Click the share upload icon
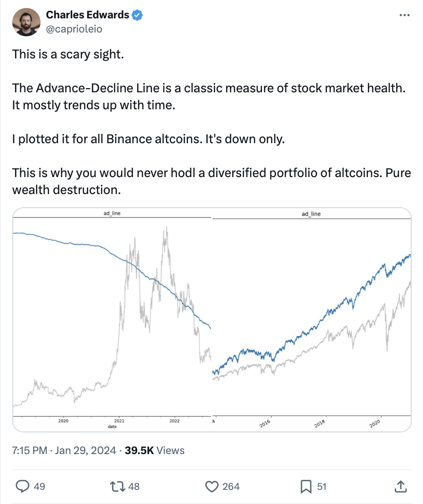 point(400,486)
